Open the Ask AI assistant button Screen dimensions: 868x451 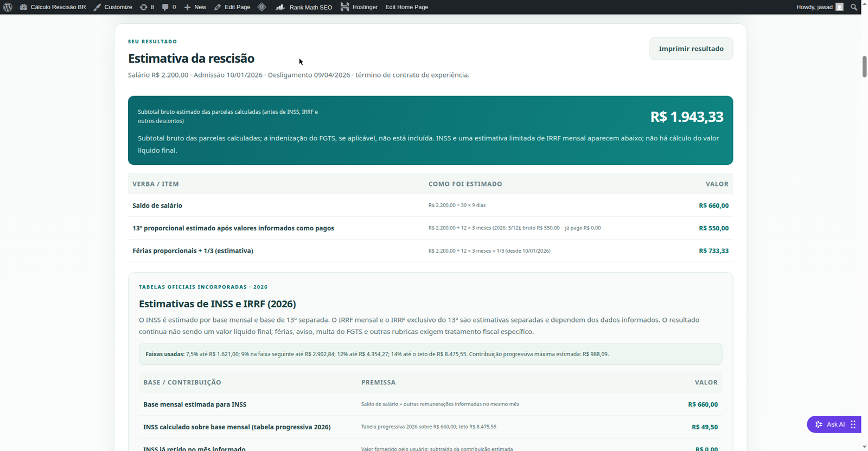tap(829, 424)
